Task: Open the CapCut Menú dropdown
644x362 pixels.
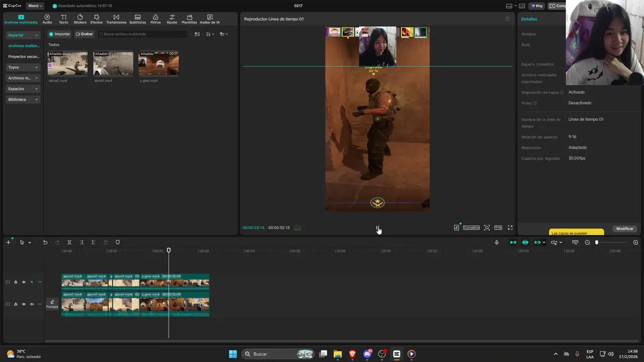Action: (35, 6)
